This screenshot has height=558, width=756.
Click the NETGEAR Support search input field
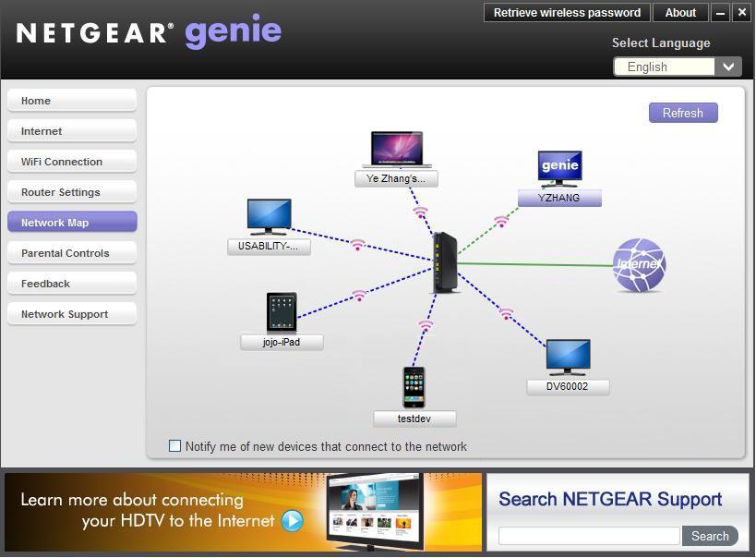coord(588,535)
